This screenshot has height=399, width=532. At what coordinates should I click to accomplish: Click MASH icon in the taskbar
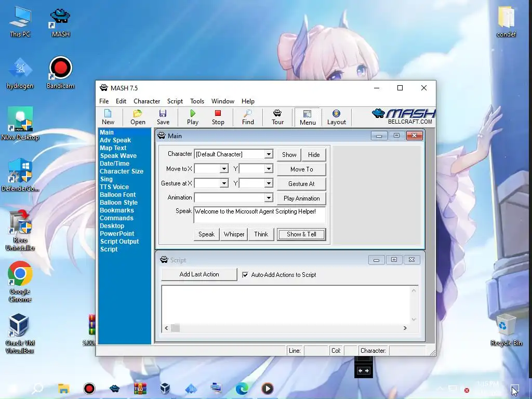click(x=115, y=389)
